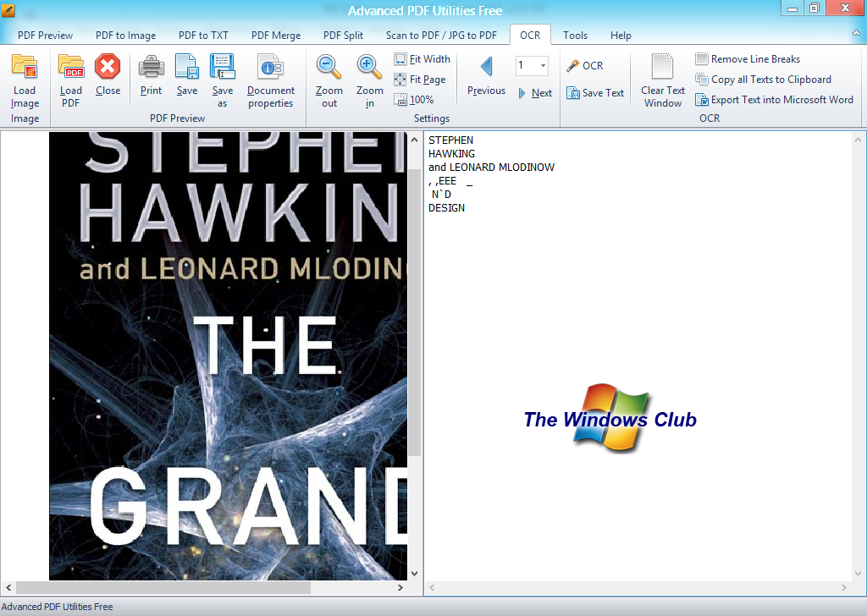Minimize the application window
Viewport: 867px width, 616px height.
pyautogui.click(x=792, y=8)
